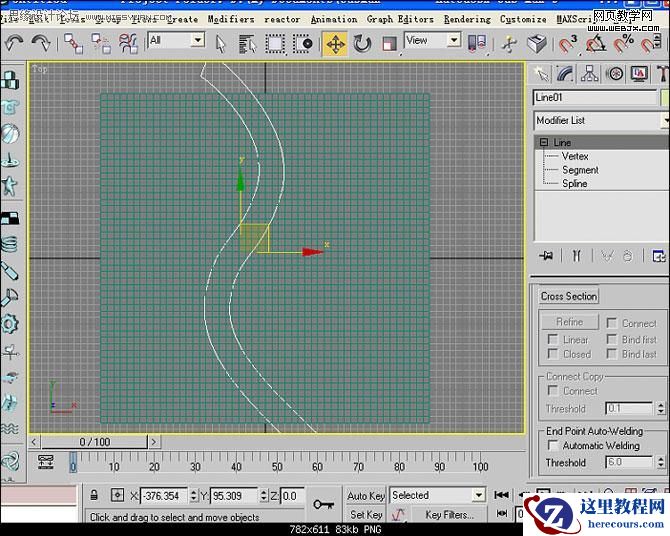Click the Redo arrow icon
The height and width of the screenshot is (536, 670).
pos(41,44)
